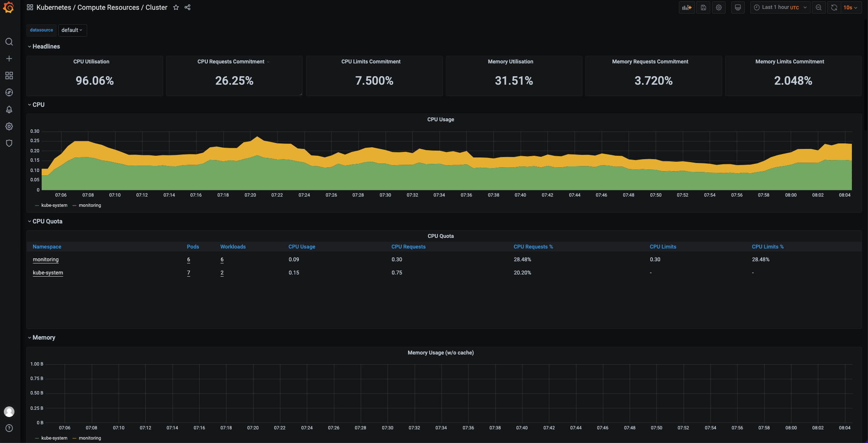The width and height of the screenshot is (868, 443).
Task: Open the datasource default dropdown
Action: coord(72,30)
